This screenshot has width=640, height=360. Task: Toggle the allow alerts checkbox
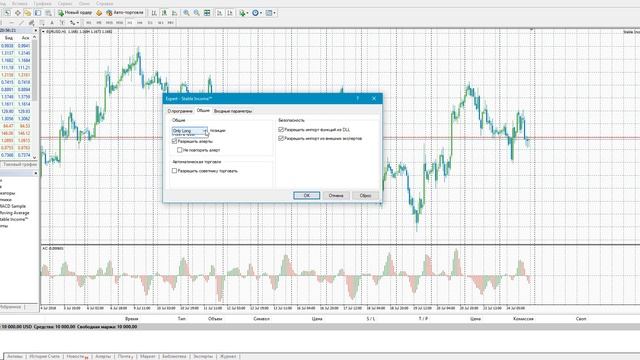tap(175, 141)
